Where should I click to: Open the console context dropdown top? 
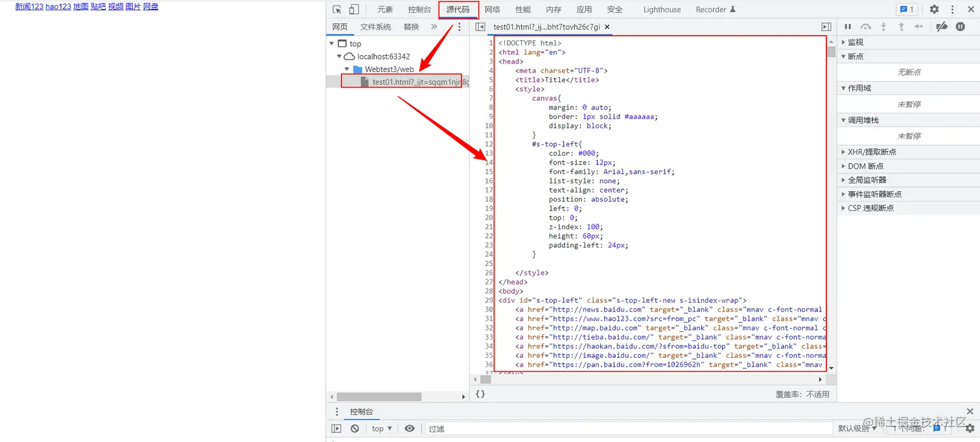(x=382, y=428)
